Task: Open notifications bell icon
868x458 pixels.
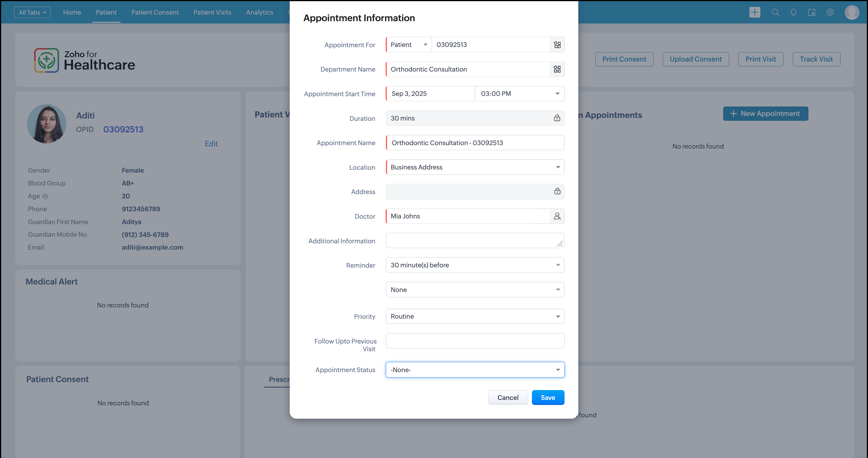Action: 794,13
